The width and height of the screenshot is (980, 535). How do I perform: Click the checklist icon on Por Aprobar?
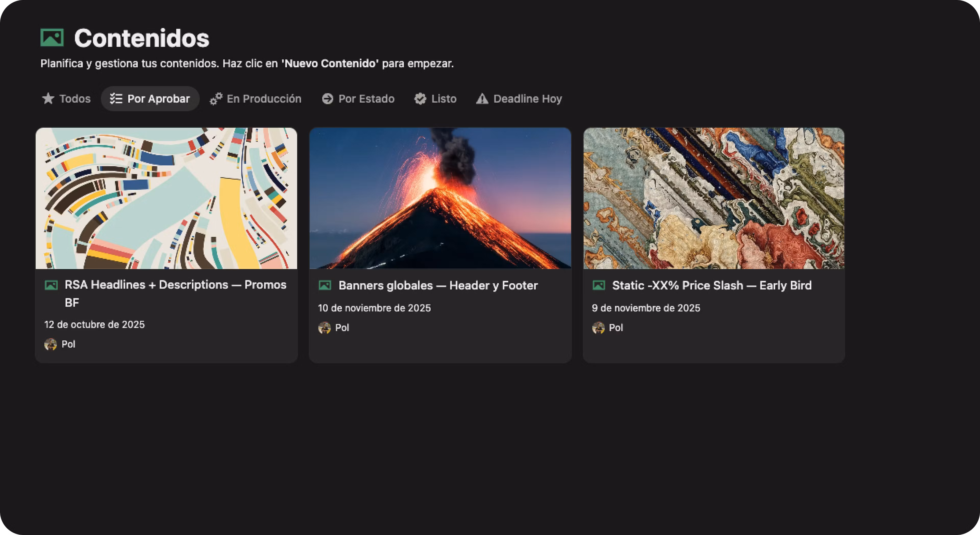pos(116,99)
